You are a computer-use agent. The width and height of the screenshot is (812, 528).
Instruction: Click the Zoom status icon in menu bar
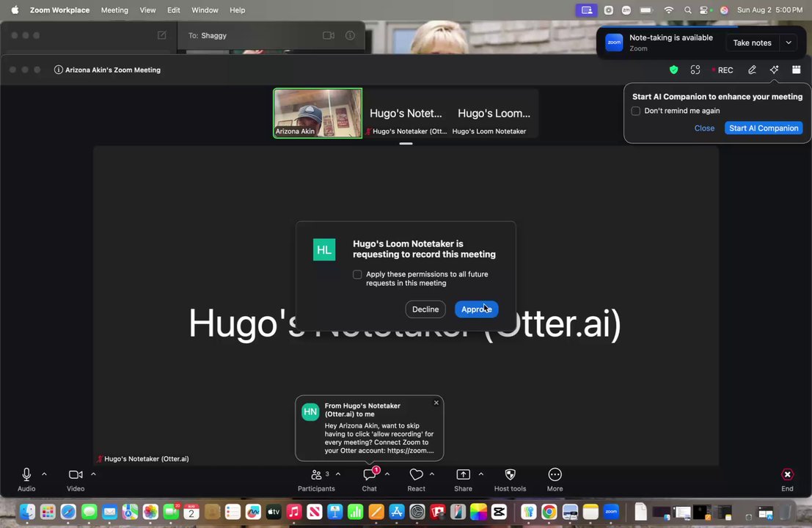tap(626, 10)
